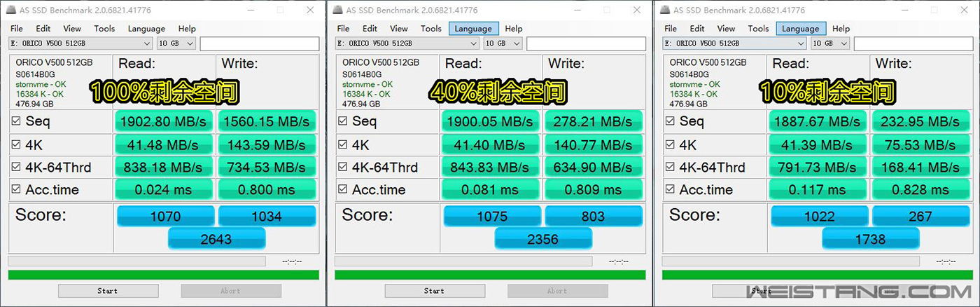Click the empty text field in the middle window
980x307 pixels.
coord(586,43)
